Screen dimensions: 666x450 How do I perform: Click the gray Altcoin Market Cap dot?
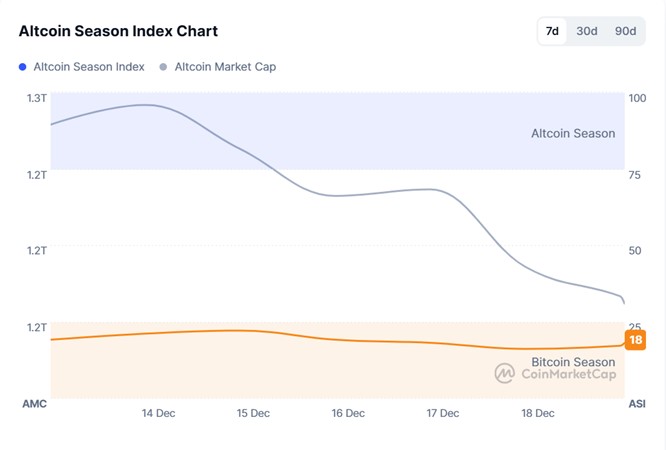pyautogui.click(x=163, y=67)
